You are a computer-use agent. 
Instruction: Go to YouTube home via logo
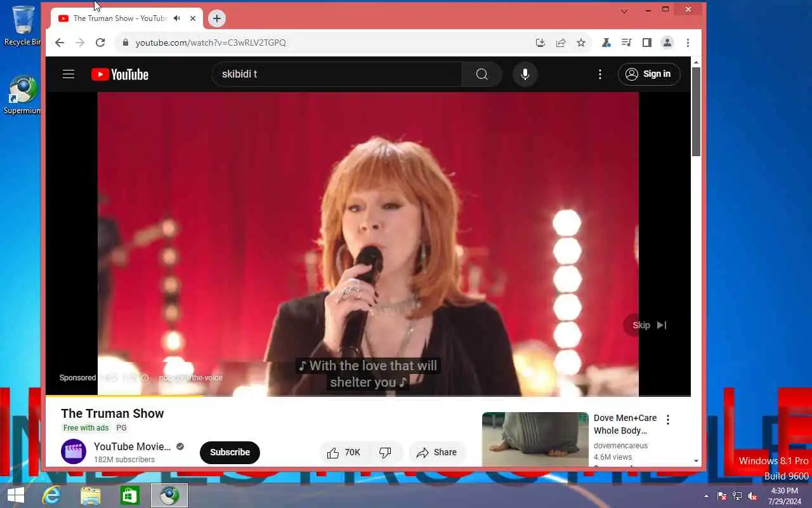(120, 74)
